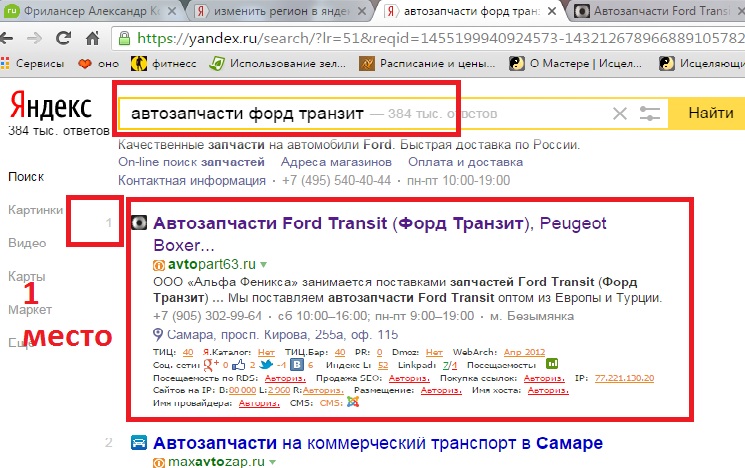The width and height of the screenshot is (745, 468).
Task: Go back with the browser back arrow
Action: click(7, 38)
